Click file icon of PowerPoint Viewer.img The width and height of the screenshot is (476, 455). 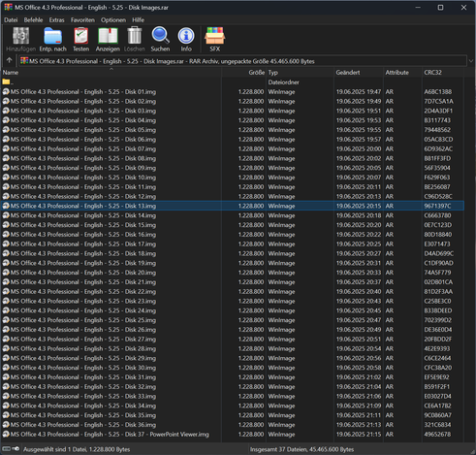point(6,434)
